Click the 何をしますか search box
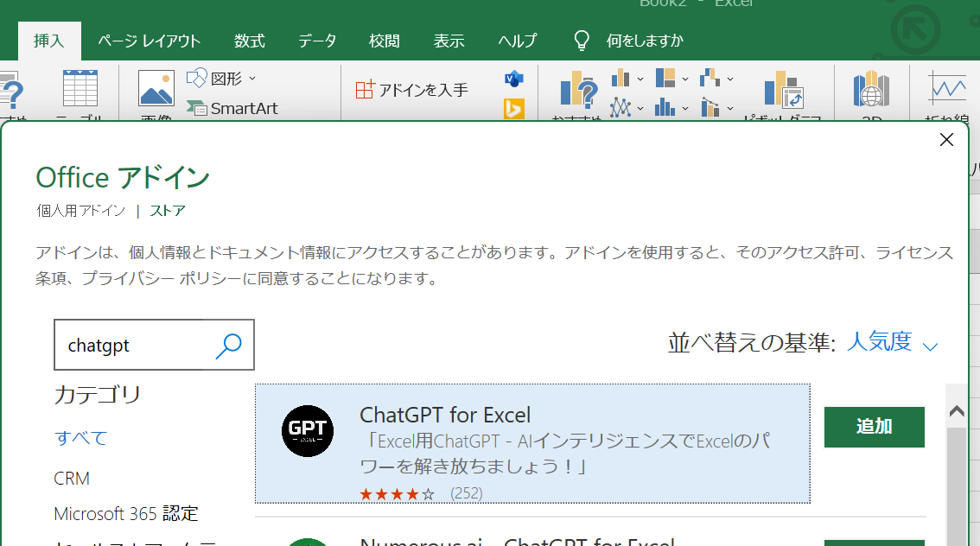Image resolution: width=980 pixels, height=546 pixels. [x=645, y=41]
